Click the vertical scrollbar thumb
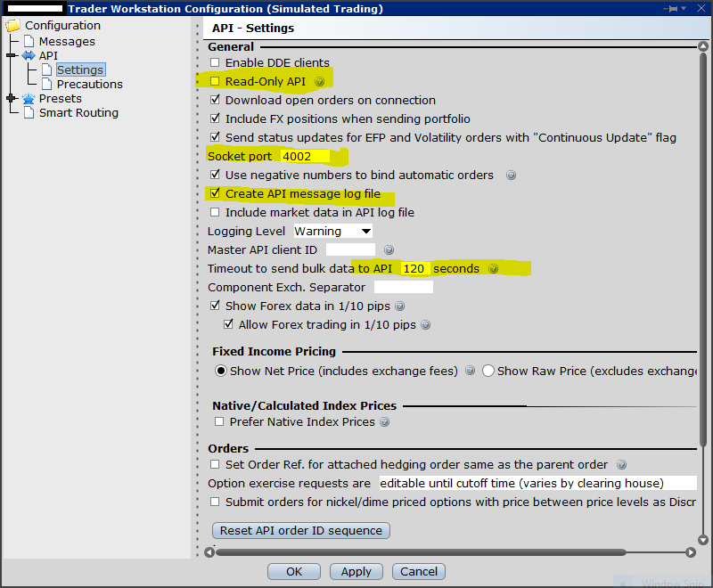The height and width of the screenshot is (588, 713). pyautogui.click(x=703, y=249)
